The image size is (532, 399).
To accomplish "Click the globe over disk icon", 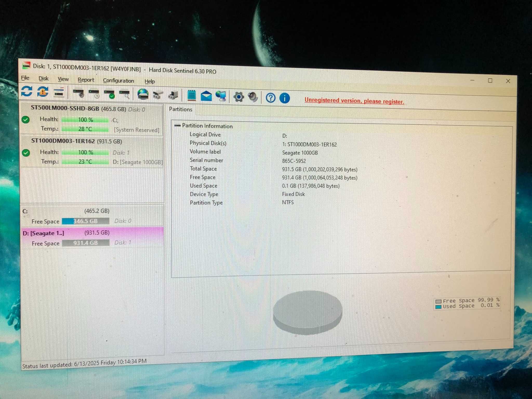I will tap(143, 94).
